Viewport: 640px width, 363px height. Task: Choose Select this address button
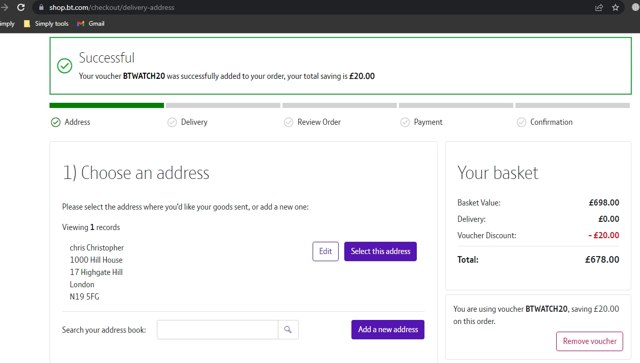tap(380, 251)
